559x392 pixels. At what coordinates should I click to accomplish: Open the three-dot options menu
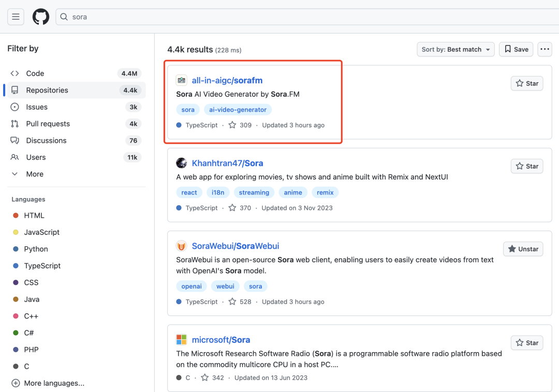tap(545, 49)
